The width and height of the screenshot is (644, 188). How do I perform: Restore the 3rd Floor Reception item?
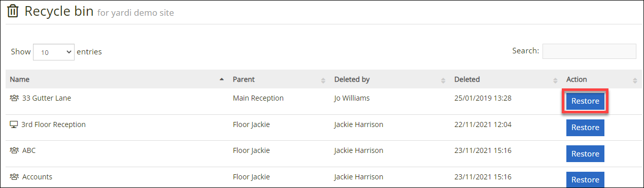tap(585, 128)
